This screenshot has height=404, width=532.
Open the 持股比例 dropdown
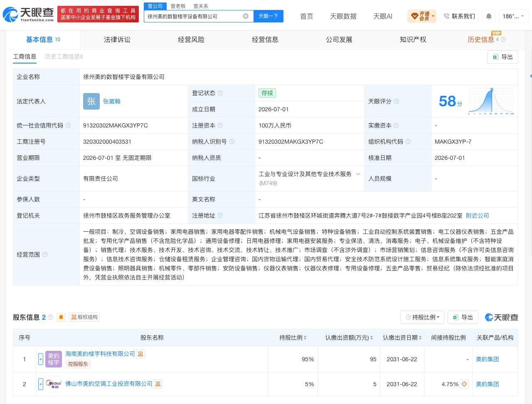pos(422,317)
